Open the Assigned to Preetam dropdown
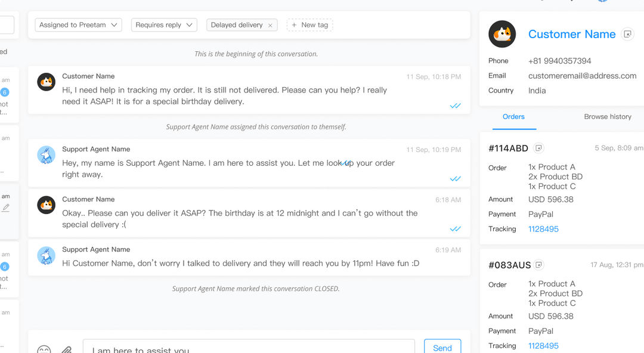The height and width of the screenshot is (353, 644). (78, 24)
